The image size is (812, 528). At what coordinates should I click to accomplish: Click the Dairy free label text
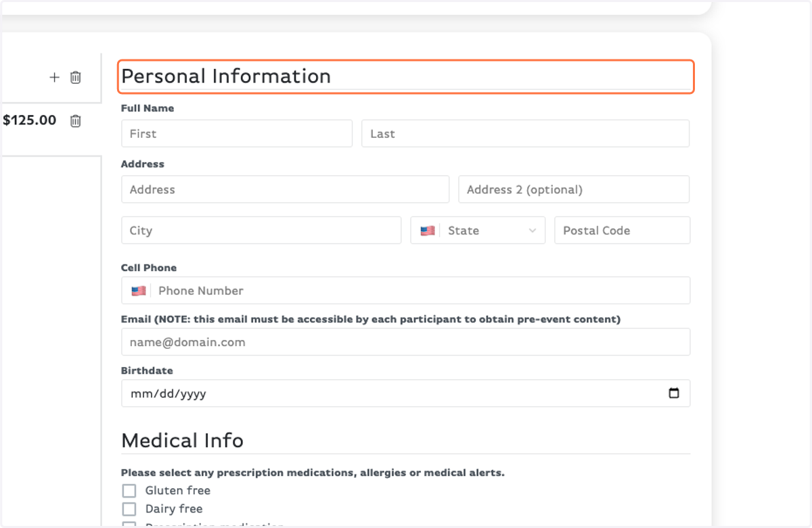coord(174,509)
